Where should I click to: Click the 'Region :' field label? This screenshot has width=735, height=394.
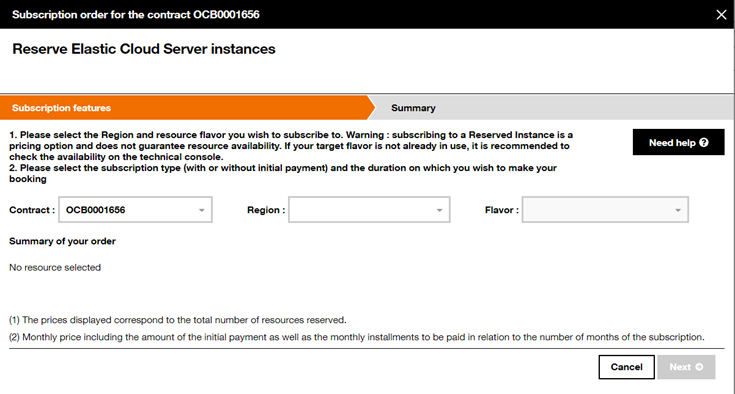point(266,210)
